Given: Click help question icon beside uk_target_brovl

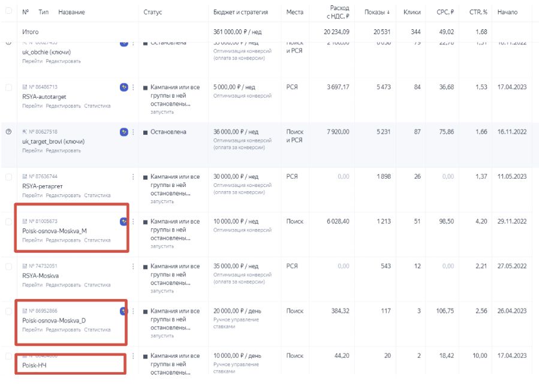Looking at the screenshot, I should tap(8, 132).
